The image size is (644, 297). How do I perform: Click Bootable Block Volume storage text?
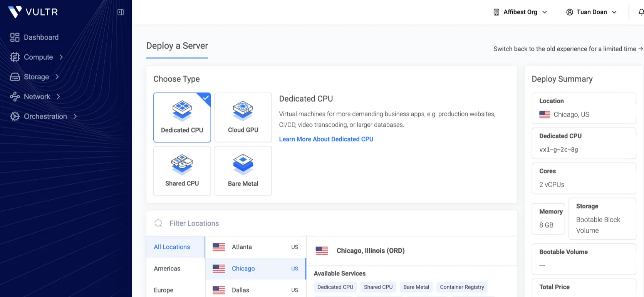click(x=598, y=225)
